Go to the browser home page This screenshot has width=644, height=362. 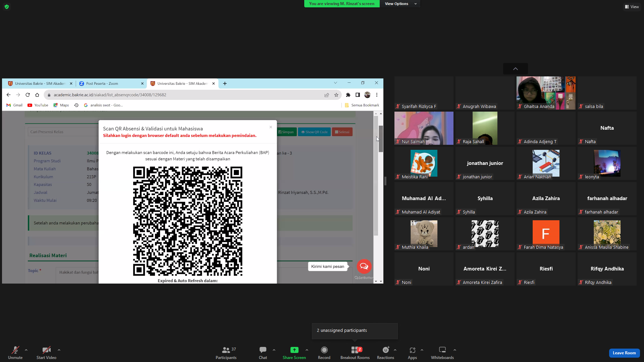point(37,95)
